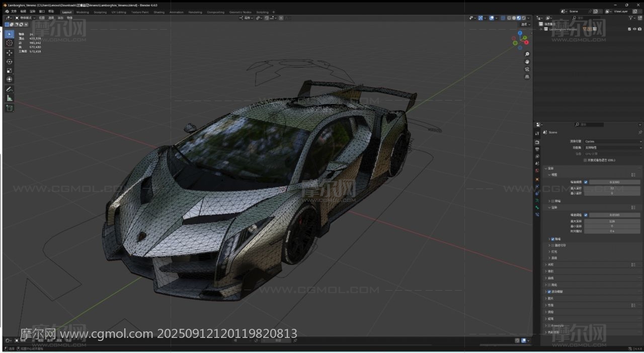Open the Render properties tab

click(x=537, y=142)
